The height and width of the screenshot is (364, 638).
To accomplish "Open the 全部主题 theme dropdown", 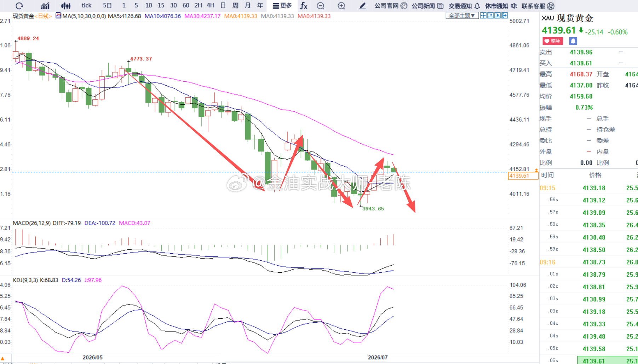I will pos(462,16).
